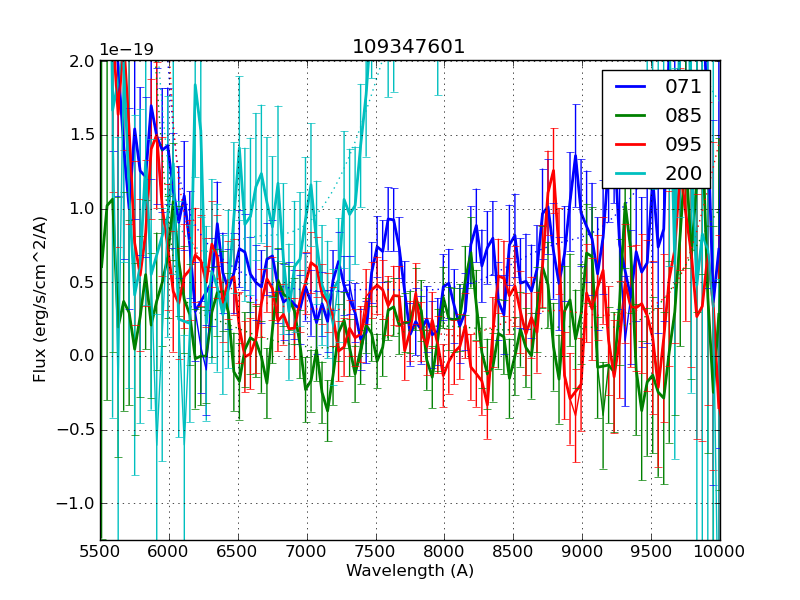Select the Flux (erg/s/cm^2/A) y-axis label
The image size is (800, 600).
coord(40,300)
